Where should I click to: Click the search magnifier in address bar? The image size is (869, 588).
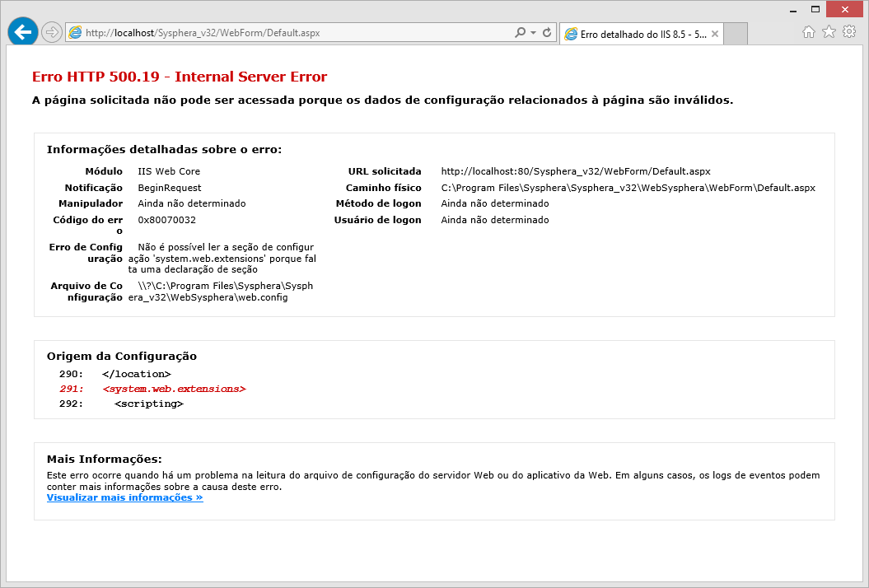[520, 33]
